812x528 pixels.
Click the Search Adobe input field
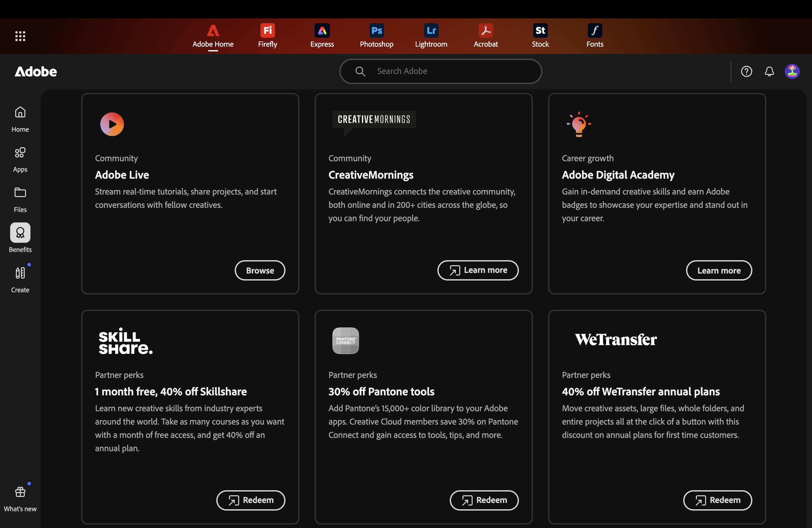(x=450, y=71)
